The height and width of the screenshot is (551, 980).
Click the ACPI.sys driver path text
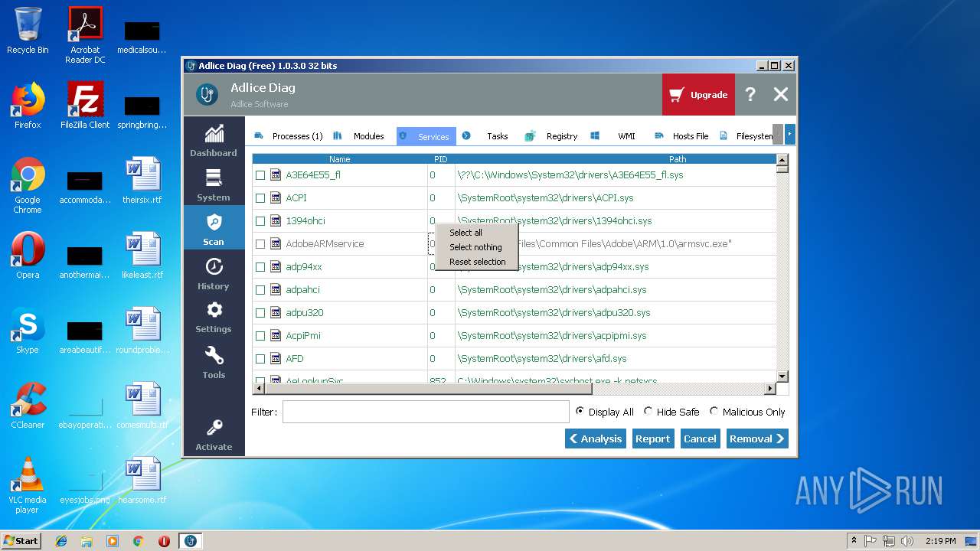pos(545,198)
